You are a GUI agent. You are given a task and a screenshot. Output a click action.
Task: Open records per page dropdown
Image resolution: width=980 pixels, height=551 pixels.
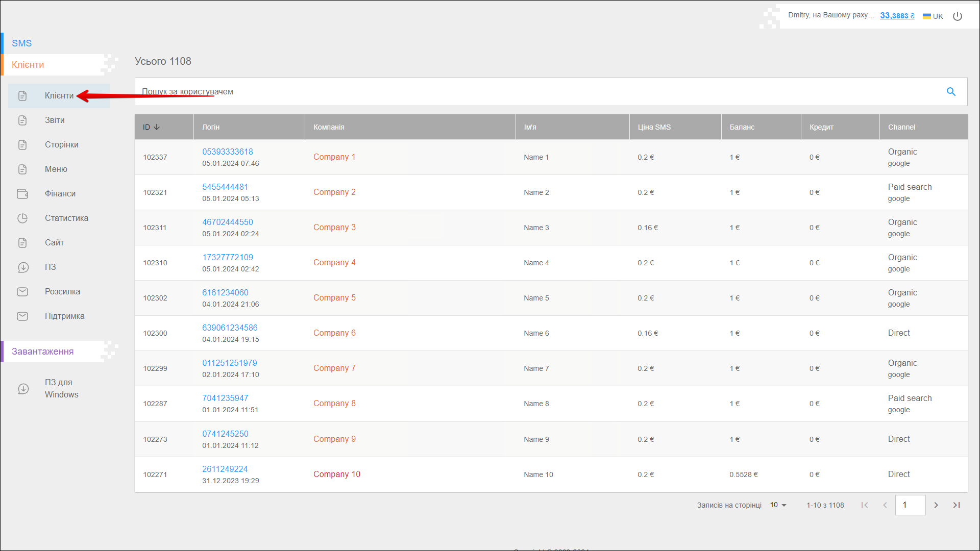[778, 505]
